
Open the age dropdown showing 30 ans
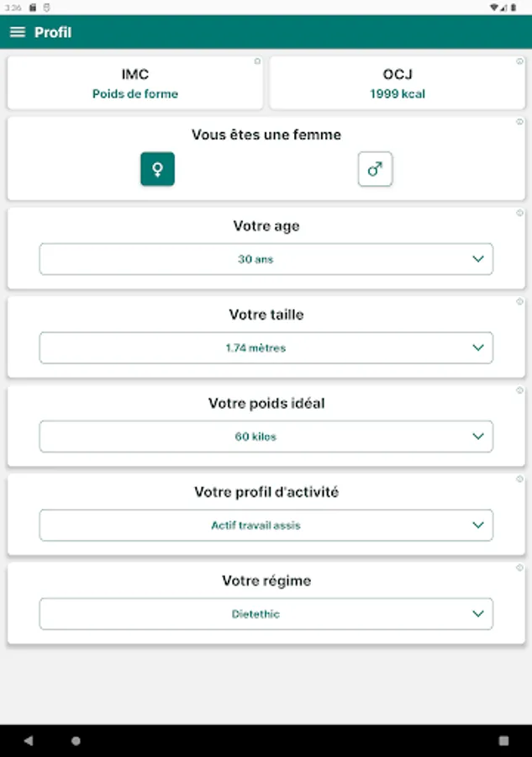pos(266,259)
